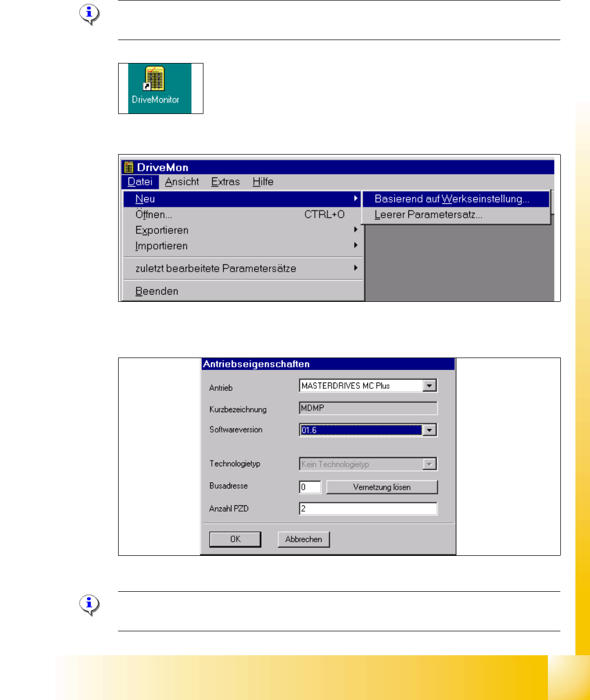Click the Busadresse input field
Viewport: 590px width, 700px height.
tap(310, 487)
